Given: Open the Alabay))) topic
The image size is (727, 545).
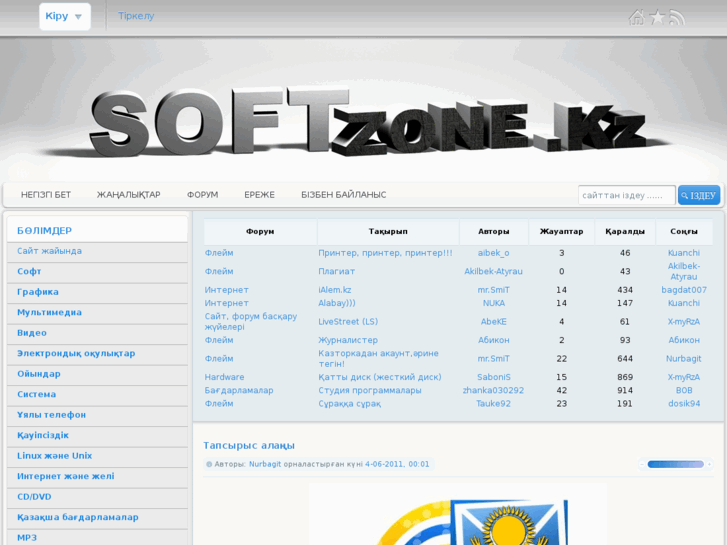Looking at the screenshot, I should [x=337, y=303].
